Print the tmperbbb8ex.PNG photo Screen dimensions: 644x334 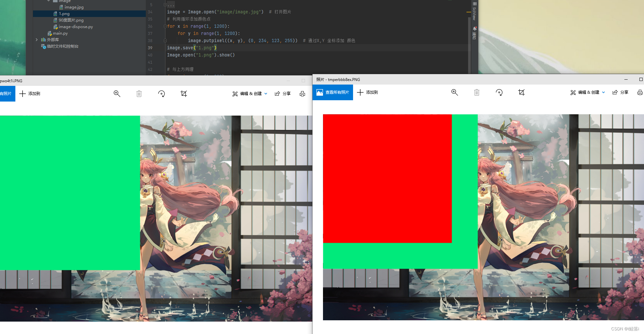click(x=640, y=92)
